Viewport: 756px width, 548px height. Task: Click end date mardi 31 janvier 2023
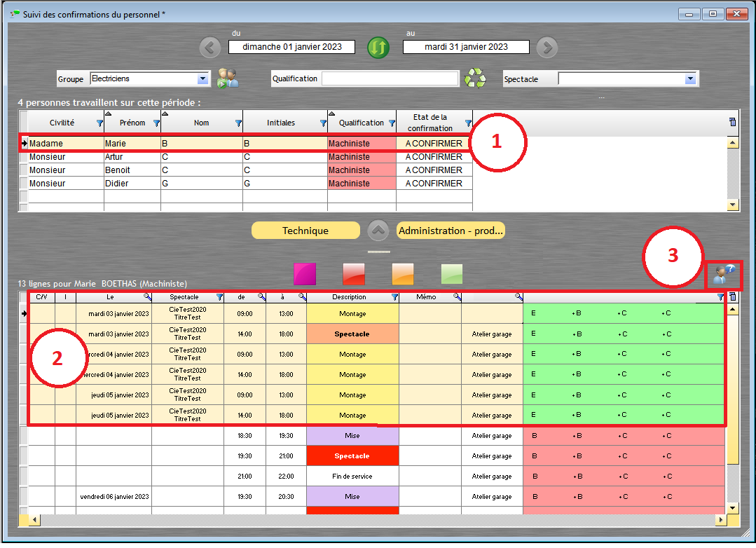point(466,47)
